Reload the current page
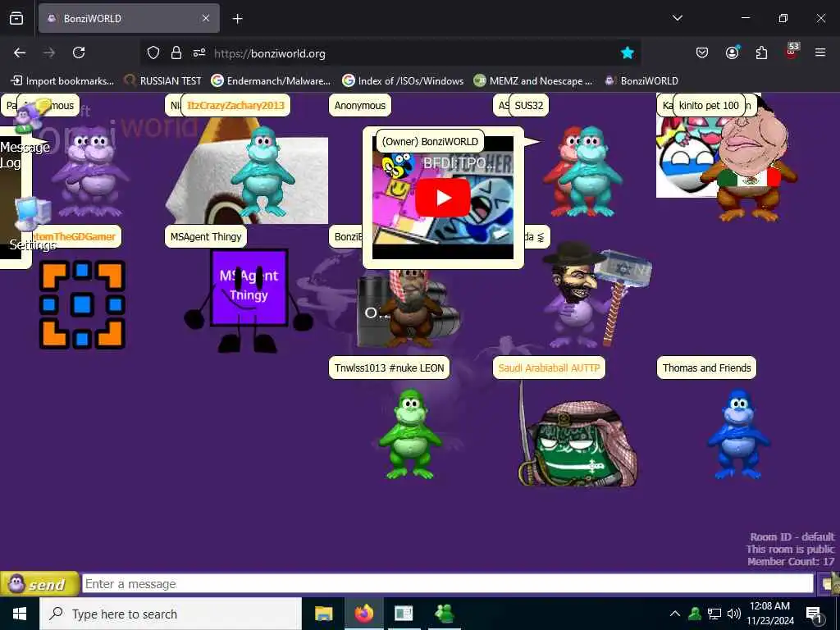Image resolution: width=840 pixels, height=630 pixels. 79,52
